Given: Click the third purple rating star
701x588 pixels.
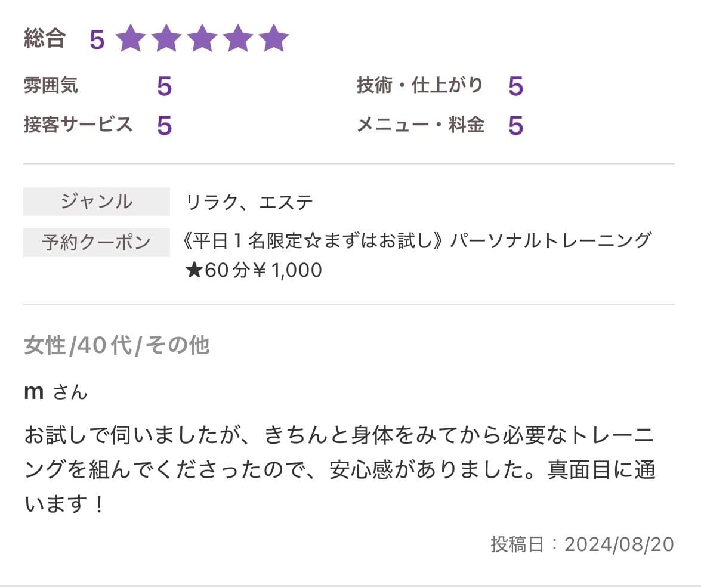Looking at the screenshot, I should [202, 39].
